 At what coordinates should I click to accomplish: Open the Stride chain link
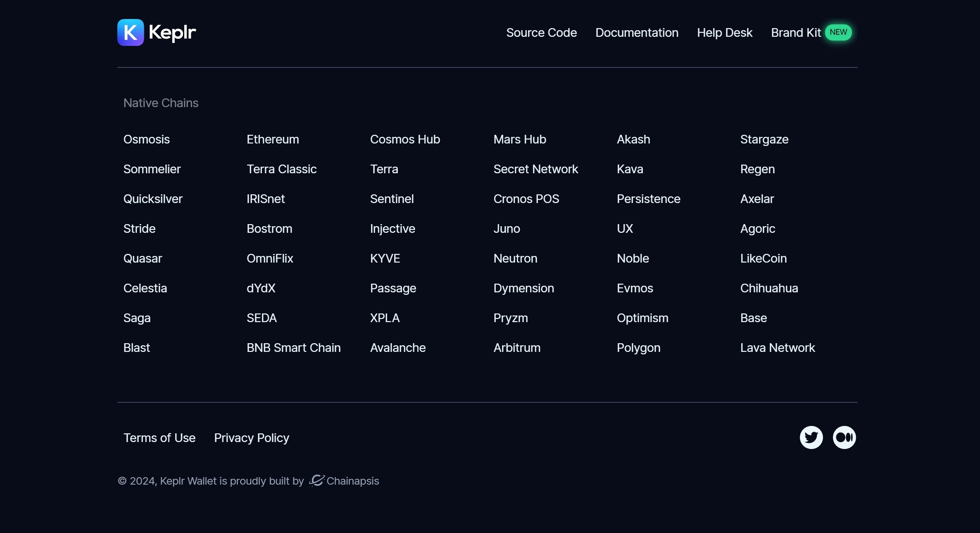(x=139, y=229)
